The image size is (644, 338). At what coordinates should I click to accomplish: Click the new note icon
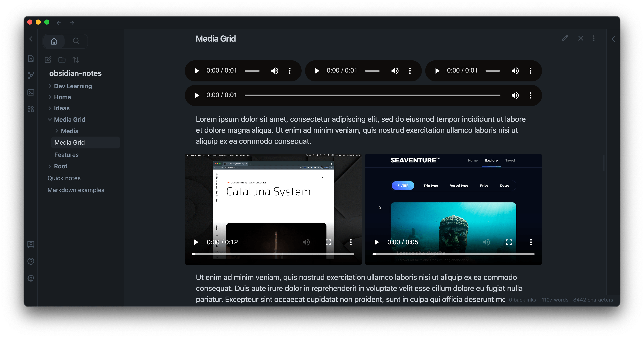[x=48, y=60]
